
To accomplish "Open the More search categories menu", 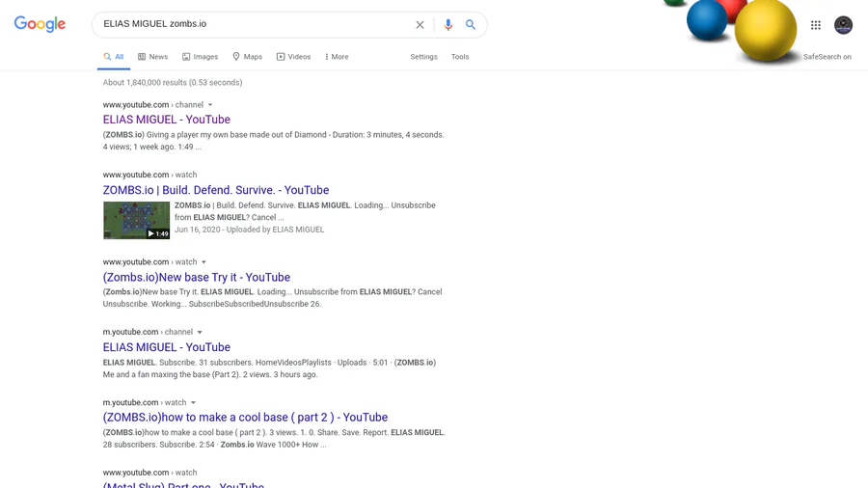I will (337, 57).
